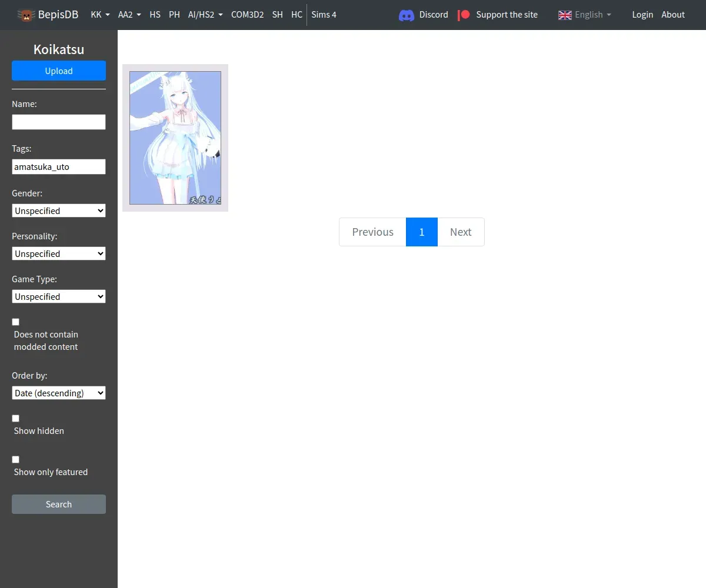Click the Login link
The image size is (706, 588).
point(642,15)
